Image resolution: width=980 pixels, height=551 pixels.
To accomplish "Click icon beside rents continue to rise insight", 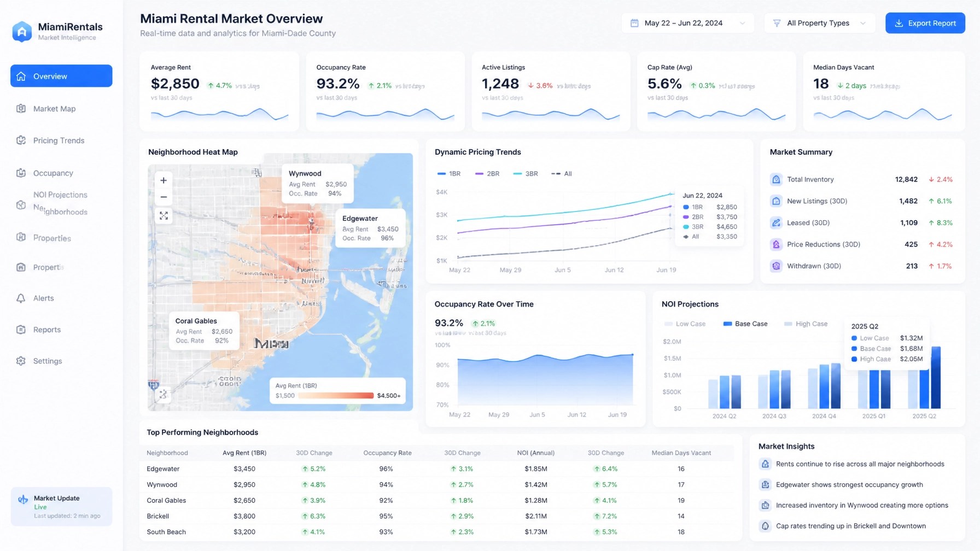I will [x=765, y=464].
